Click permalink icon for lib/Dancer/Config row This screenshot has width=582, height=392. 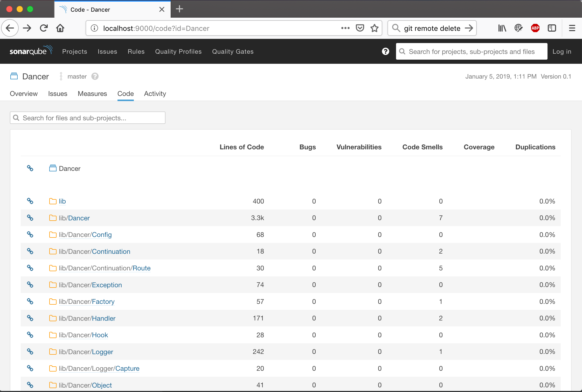pyautogui.click(x=30, y=234)
